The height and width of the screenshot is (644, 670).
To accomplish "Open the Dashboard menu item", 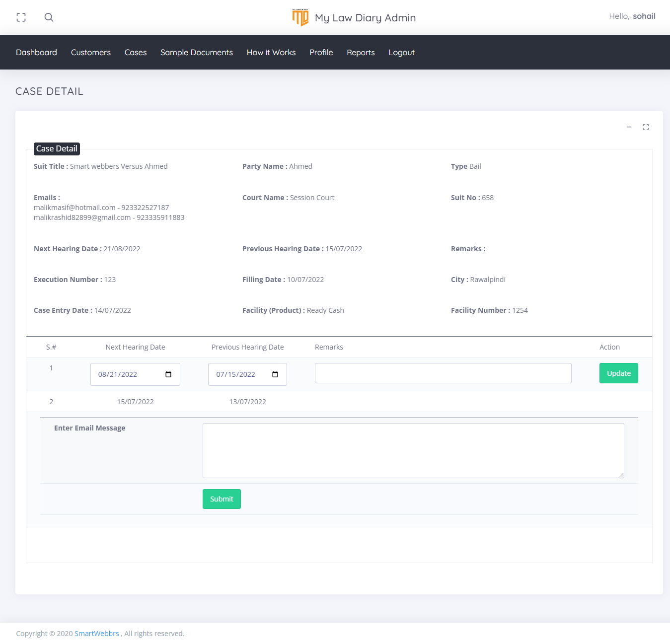I will pyautogui.click(x=36, y=52).
